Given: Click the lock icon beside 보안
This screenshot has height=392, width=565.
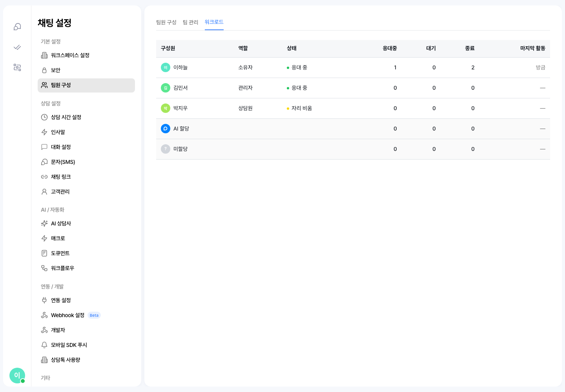Looking at the screenshot, I should 44,70.
